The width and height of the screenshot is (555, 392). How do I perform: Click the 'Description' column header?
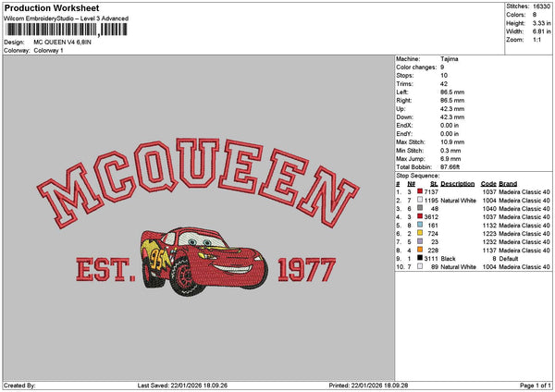click(x=458, y=184)
